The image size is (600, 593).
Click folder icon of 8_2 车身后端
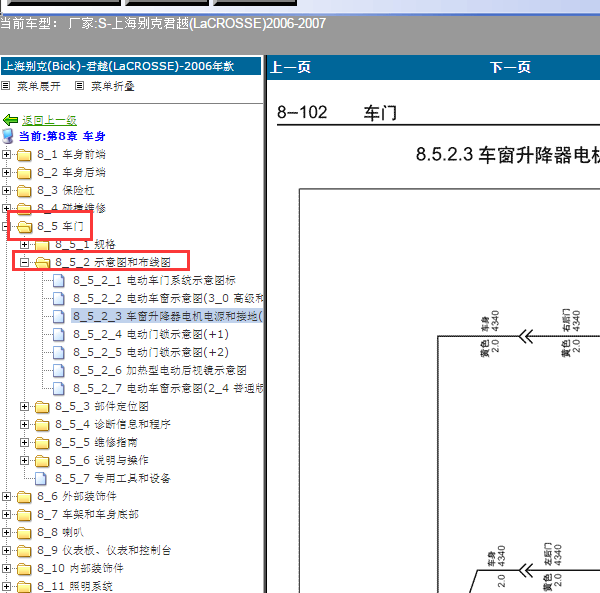point(24,173)
